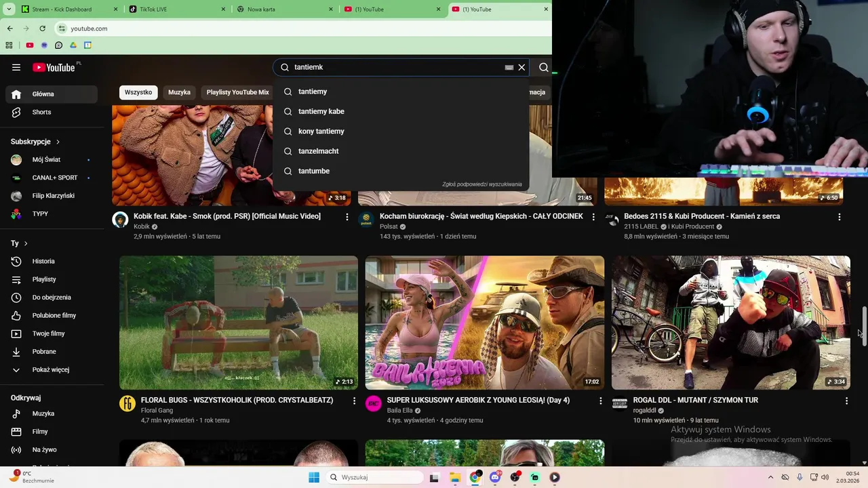This screenshot has width=868, height=488.
Task: Open options menu for FLORAL BUGS video
Action: 354,401
